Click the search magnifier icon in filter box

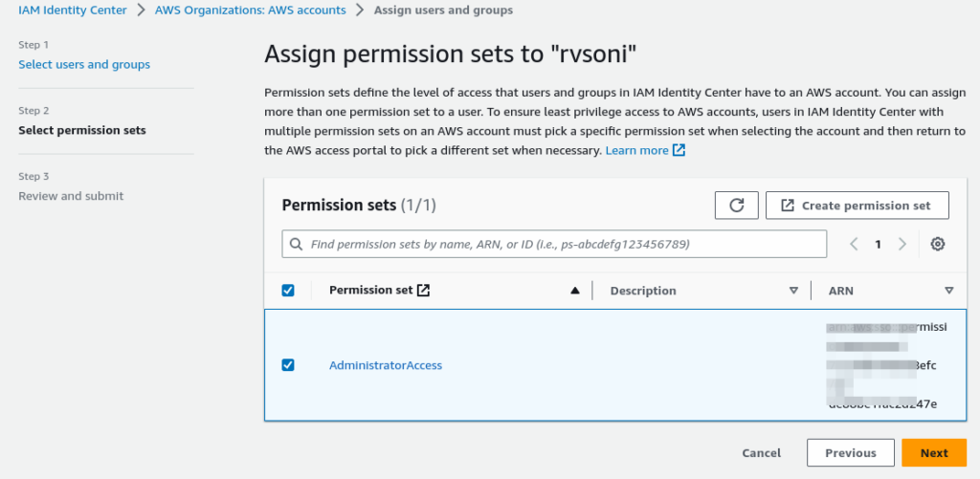coord(297,244)
